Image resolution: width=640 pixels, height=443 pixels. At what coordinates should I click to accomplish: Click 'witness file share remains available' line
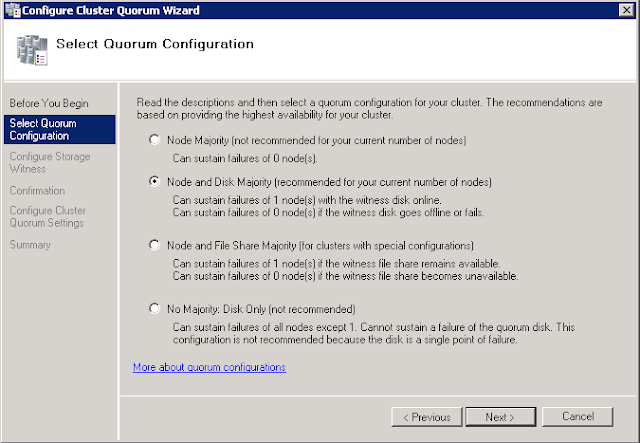click(x=336, y=263)
